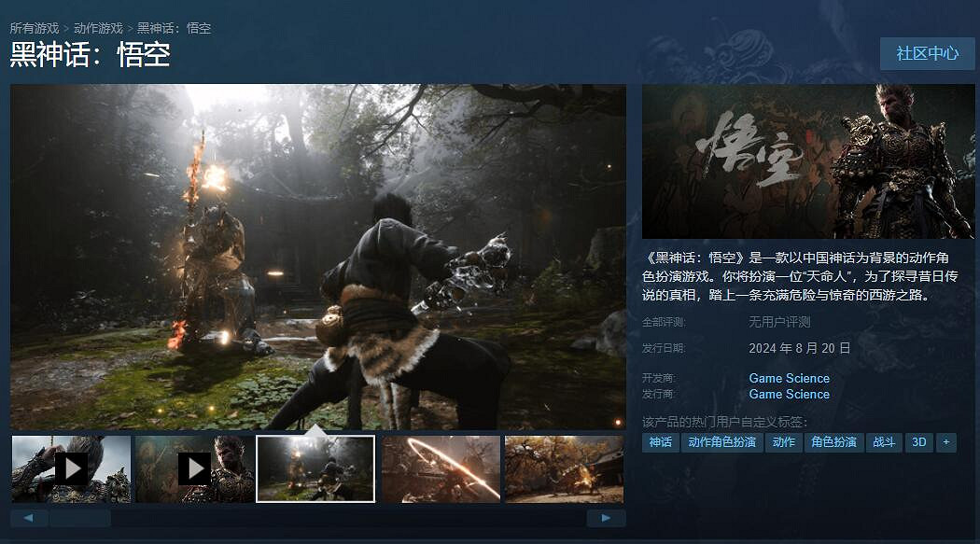Click the Game Science publisher link

(x=789, y=394)
